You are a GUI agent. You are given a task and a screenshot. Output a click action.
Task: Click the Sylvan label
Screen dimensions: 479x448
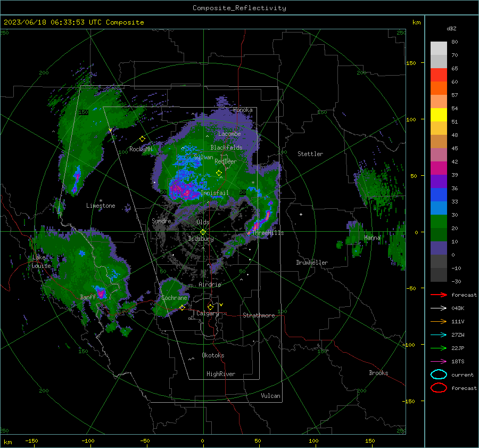(203, 157)
